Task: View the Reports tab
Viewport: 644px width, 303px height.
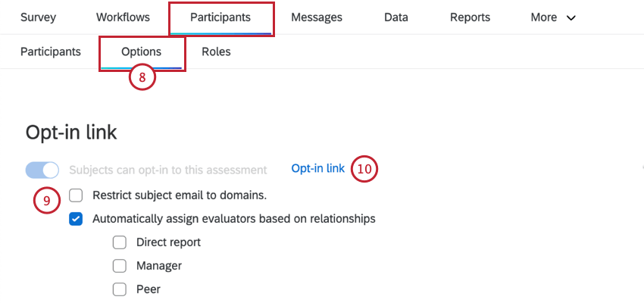Action: click(470, 17)
